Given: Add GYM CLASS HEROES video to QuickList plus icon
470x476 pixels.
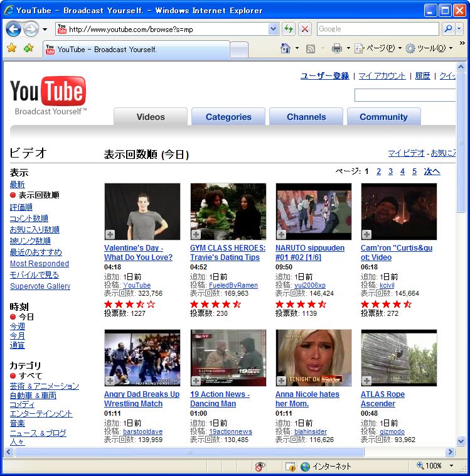Looking at the screenshot, I should coord(196,234).
